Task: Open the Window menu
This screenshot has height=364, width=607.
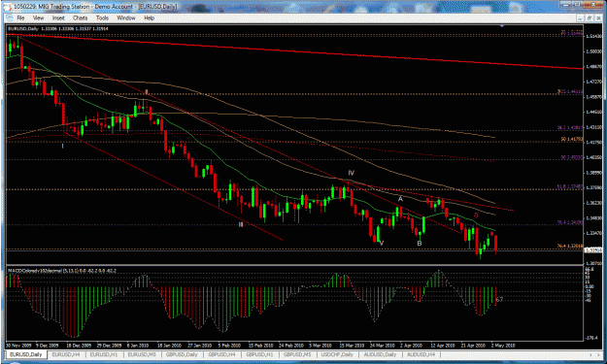Action: (x=126, y=17)
